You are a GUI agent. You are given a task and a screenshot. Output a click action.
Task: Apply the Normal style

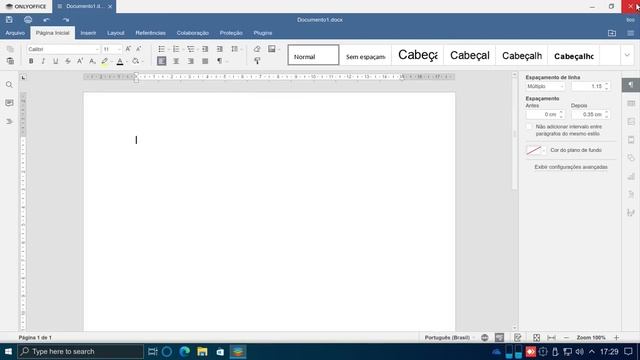pyautogui.click(x=313, y=55)
